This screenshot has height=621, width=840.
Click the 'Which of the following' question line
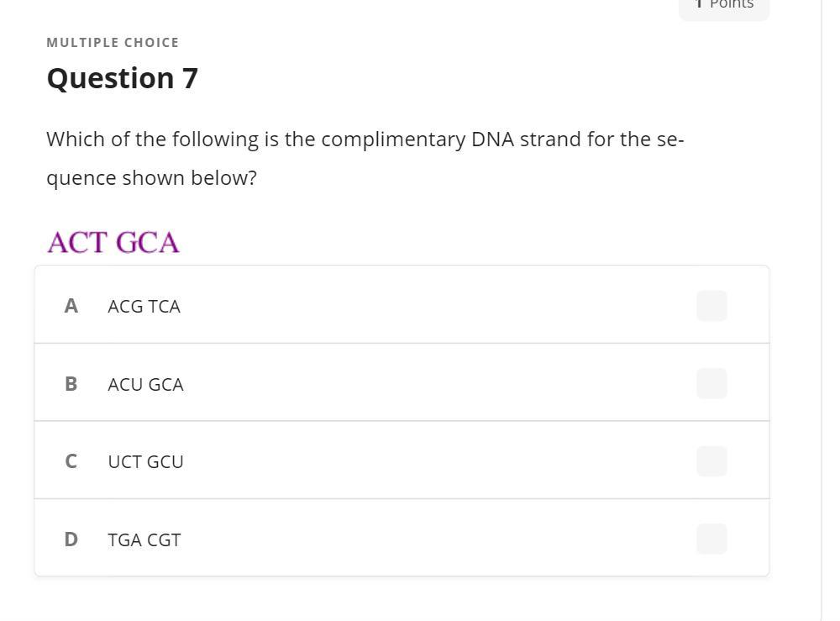pos(365,139)
